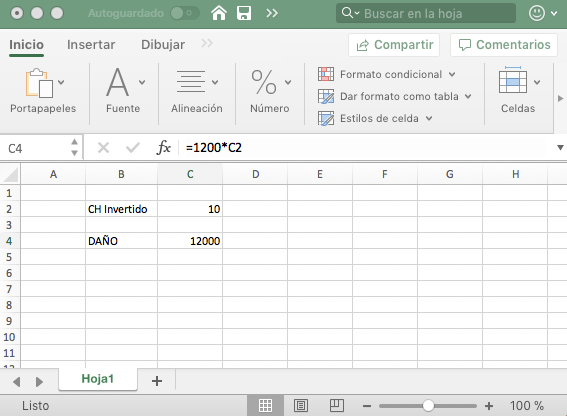Click the Compartir button
Viewport: 567px width, 416px height.
pos(394,45)
